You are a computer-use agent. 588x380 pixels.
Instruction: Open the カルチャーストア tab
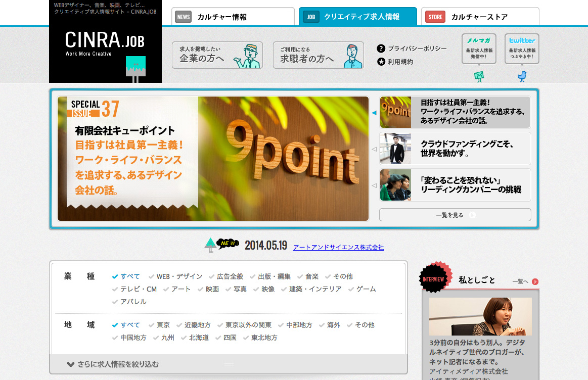pyautogui.click(x=480, y=17)
